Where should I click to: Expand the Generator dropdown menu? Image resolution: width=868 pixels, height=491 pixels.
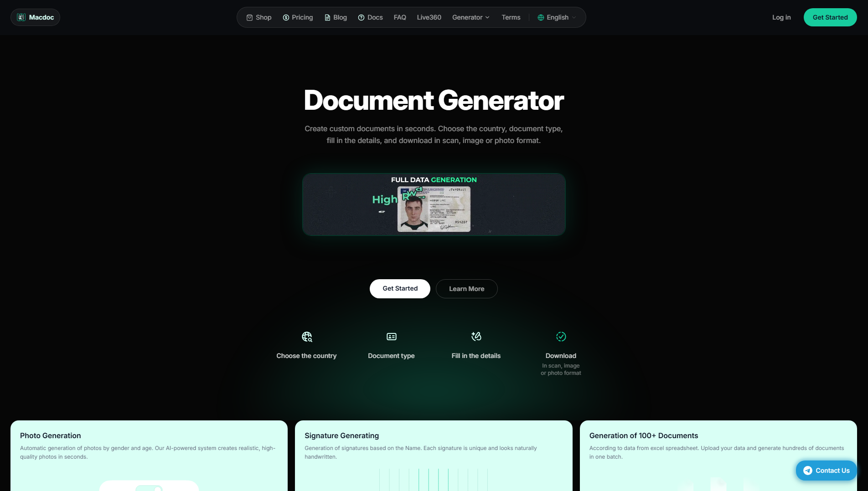471,17
